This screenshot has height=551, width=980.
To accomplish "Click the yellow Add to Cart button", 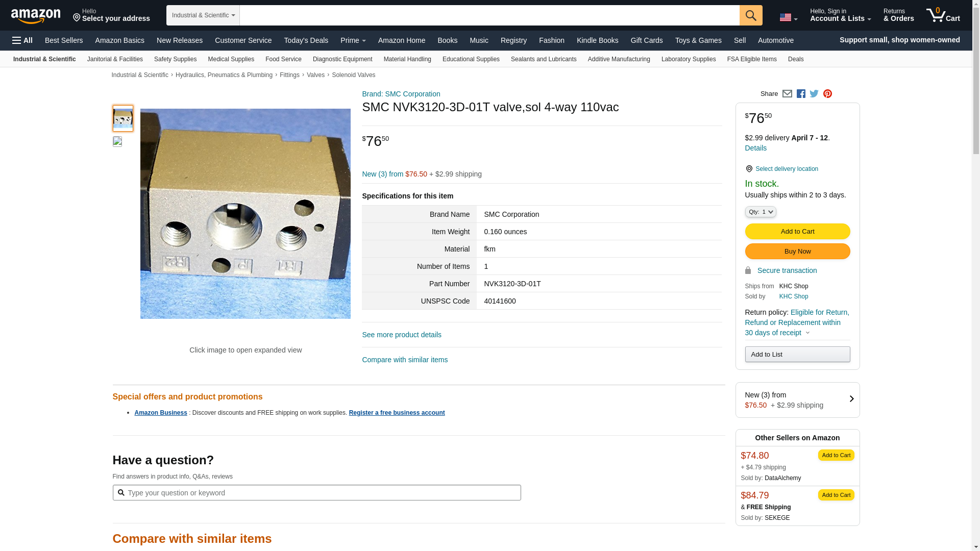I will coord(797,232).
